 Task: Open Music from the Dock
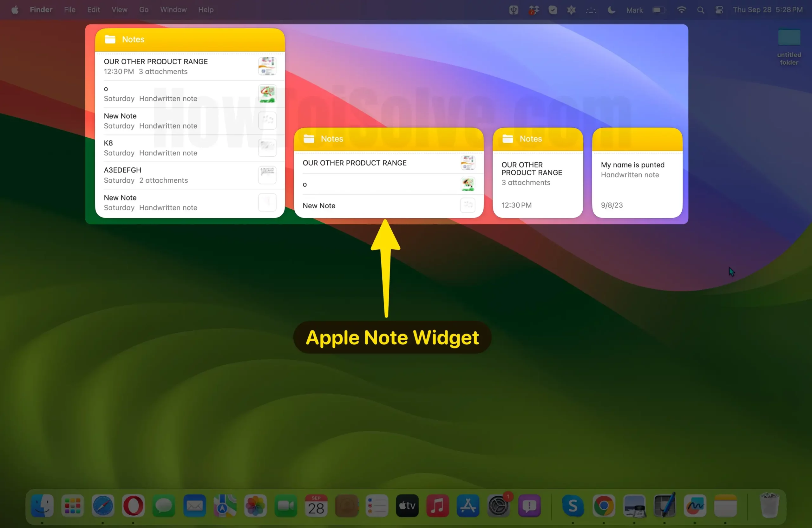[x=437, y=505]
